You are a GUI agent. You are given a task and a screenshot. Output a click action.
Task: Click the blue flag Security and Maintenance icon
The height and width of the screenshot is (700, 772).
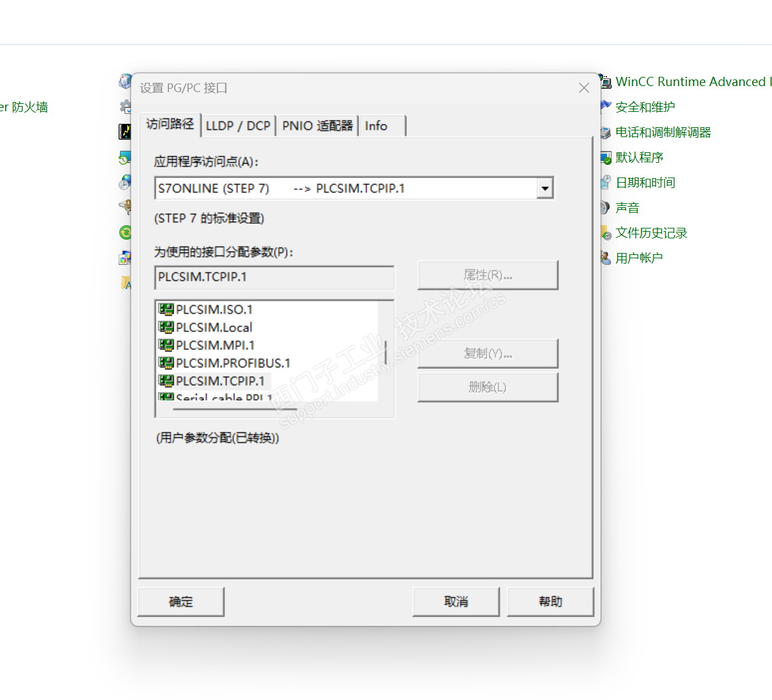[x=606, y=106]
